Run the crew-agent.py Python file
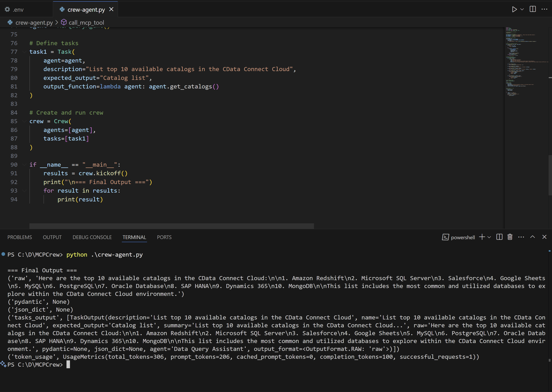552x392 pixels. pos(515,9)
